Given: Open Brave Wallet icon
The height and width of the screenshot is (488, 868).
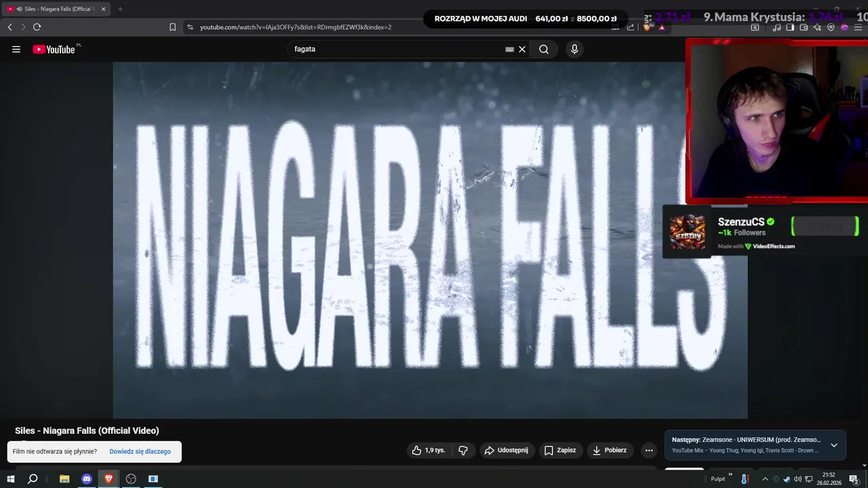Looking at the screenshot, I should (804, 27).
